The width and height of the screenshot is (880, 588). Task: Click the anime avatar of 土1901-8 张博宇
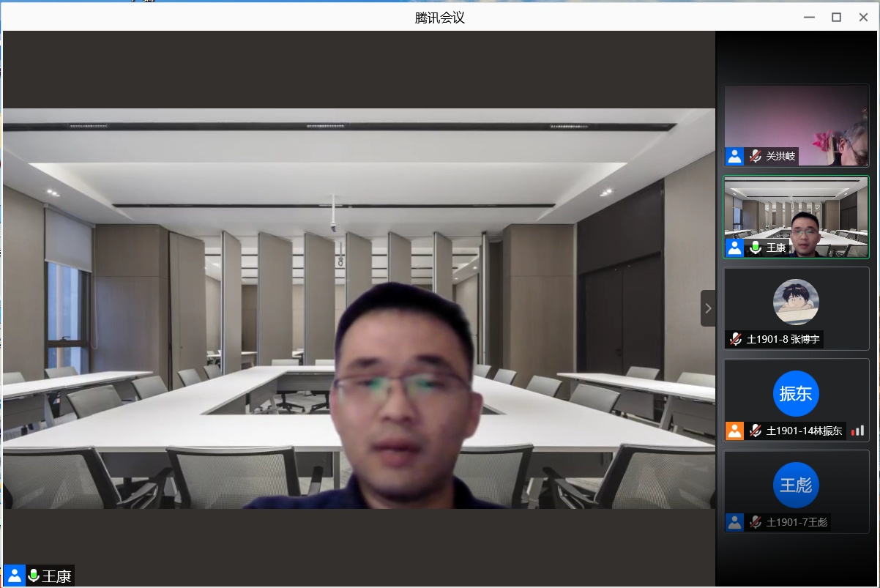[x=796, y=302]
